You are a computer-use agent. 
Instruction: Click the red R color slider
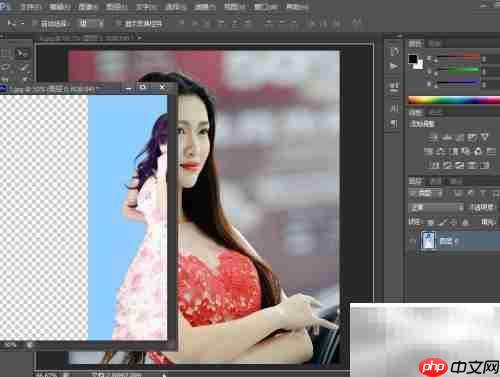pyautogui.click(x=459, y=57)
